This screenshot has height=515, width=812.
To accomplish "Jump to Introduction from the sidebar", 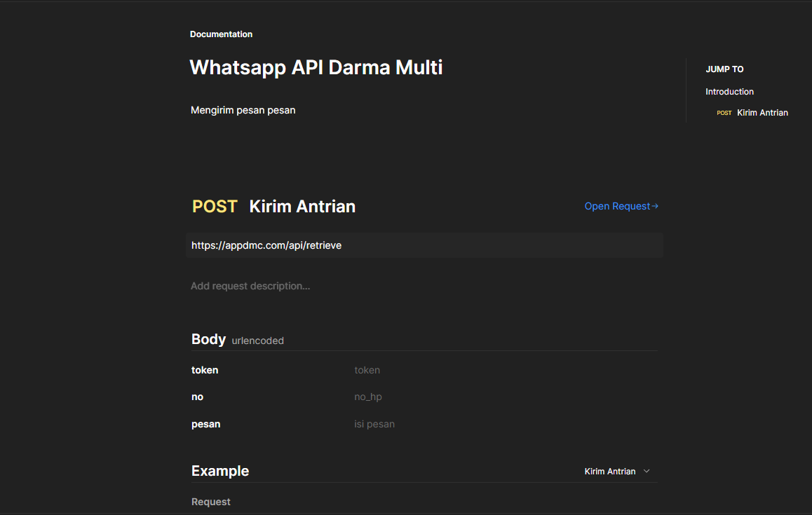I will tap(729, 91).
